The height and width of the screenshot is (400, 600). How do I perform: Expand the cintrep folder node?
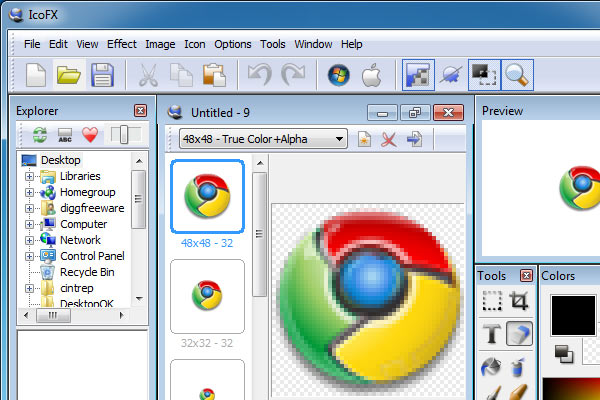pos(29,288)
